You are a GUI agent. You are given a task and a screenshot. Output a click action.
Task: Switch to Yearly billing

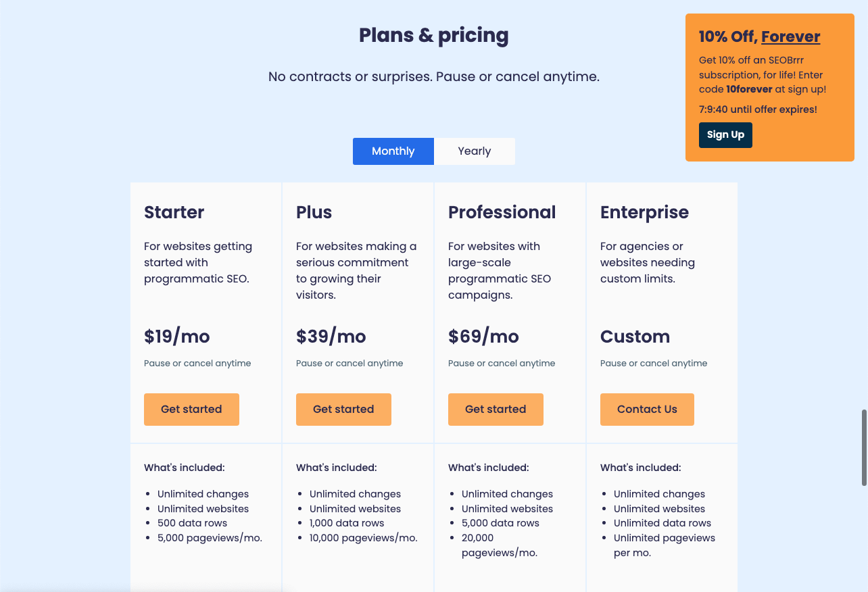[x=474, y=151]
